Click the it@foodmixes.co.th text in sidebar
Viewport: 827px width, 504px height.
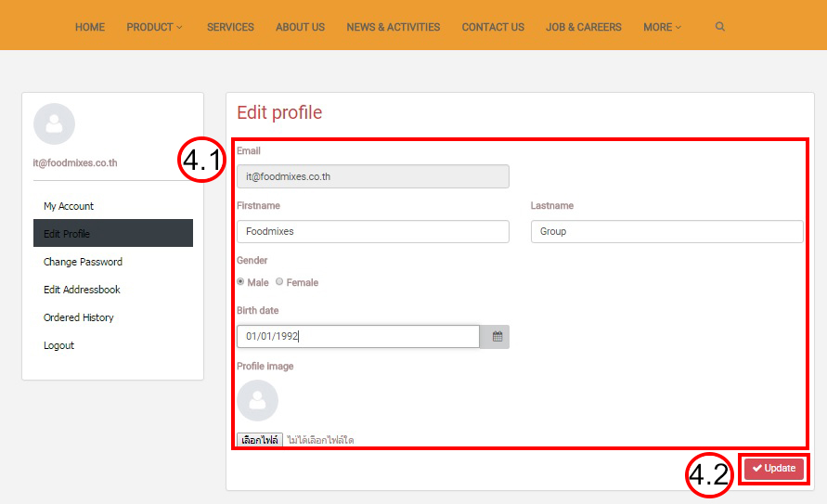coord(75,163)
